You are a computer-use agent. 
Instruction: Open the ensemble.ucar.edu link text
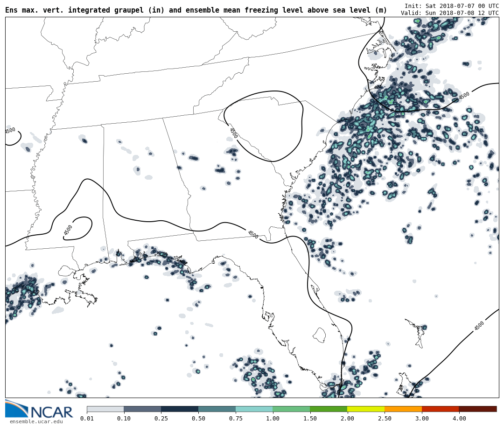(36, 422)
